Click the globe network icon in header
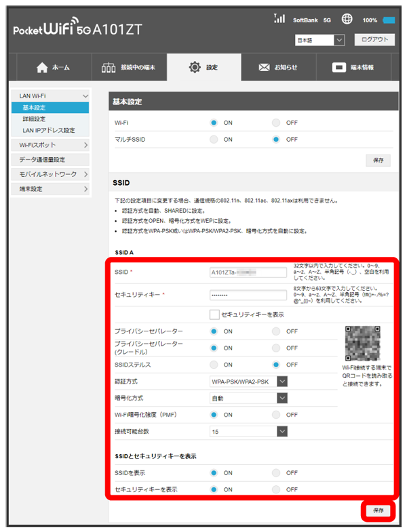407x532 pixels. 347,20
